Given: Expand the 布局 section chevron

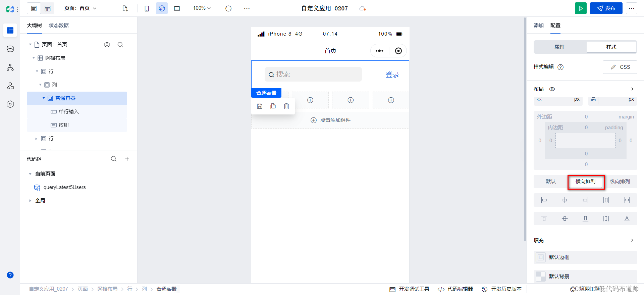Looking at the screenshot, I should (x=632, y=89).
